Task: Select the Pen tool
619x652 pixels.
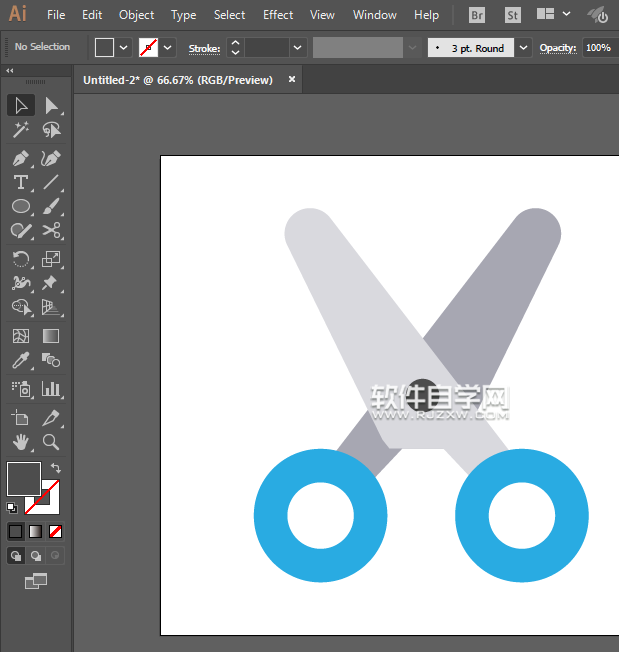Action: (x=20, y=158)
